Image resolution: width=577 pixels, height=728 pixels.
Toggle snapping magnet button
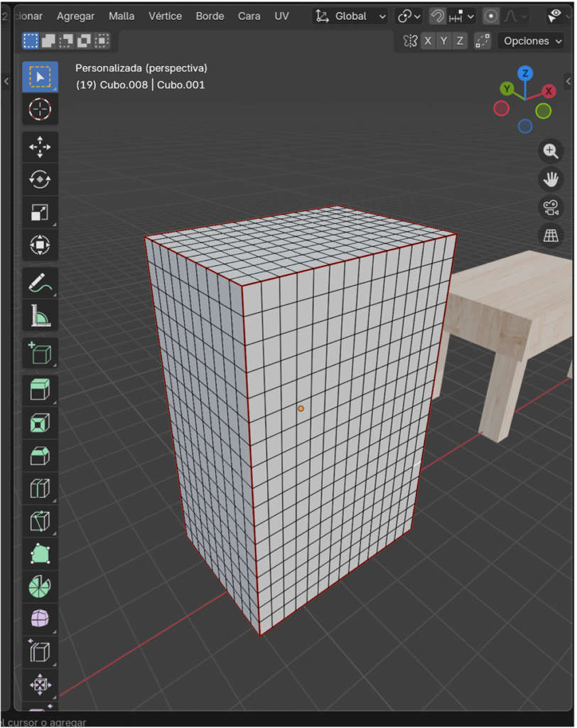438,16
